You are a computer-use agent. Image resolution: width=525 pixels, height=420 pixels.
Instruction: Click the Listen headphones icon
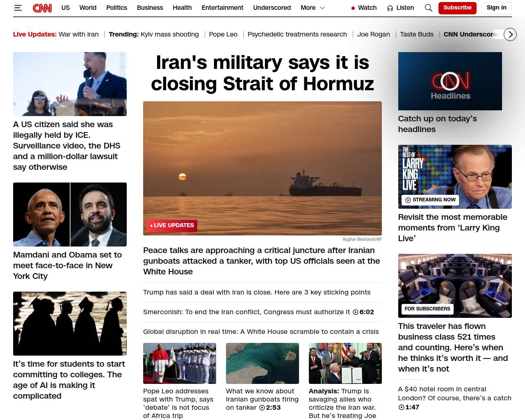point(390,8)
